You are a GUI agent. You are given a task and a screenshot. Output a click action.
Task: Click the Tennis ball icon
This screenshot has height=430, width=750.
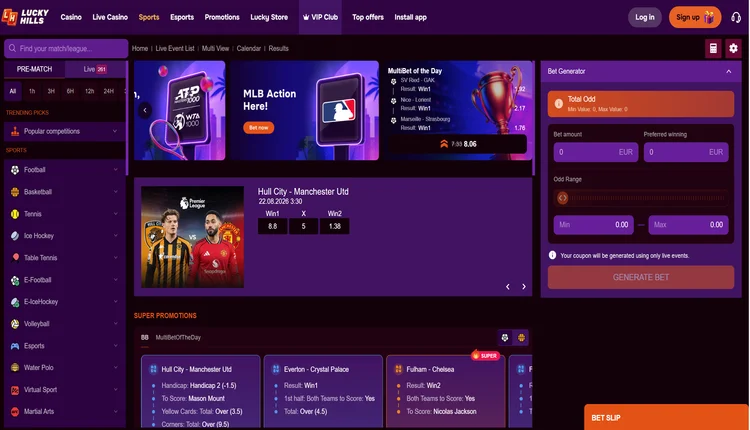[x=15, y=214]
